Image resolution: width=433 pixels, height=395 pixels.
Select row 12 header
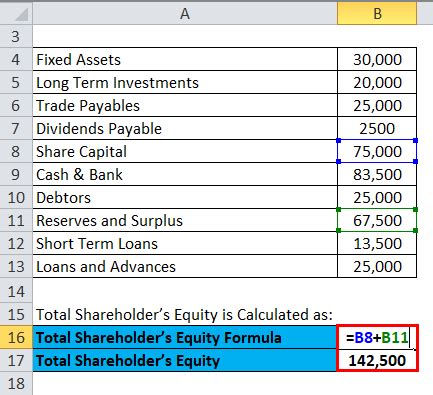point(16,243)
